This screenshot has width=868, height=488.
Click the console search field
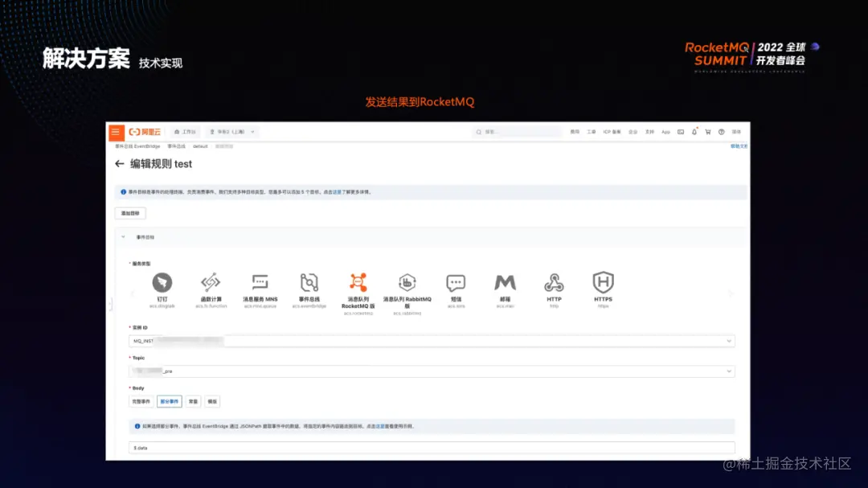tap(517, 132)
